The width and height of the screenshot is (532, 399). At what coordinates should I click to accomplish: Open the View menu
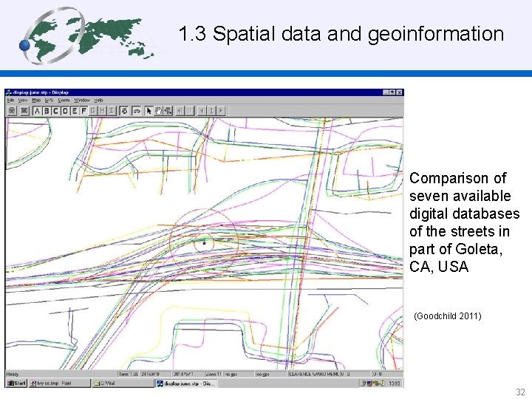pyautogui.click(x=23, y=100)
